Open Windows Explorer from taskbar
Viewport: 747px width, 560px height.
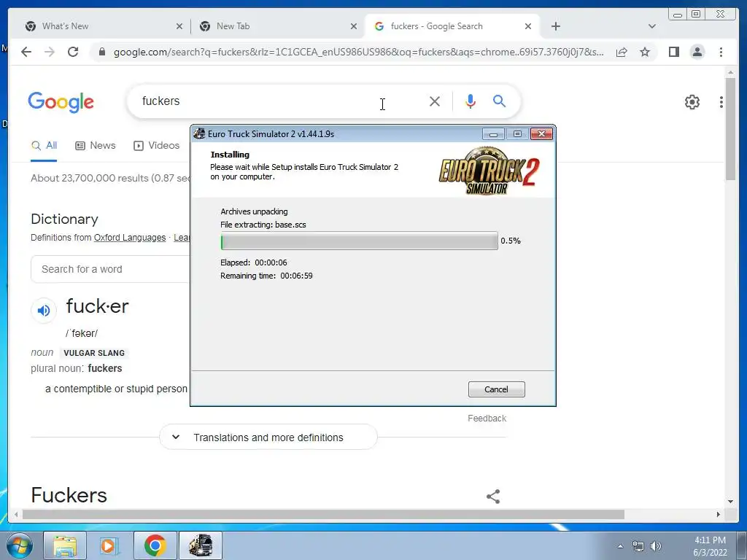pyautogui.click(x=65, y=545)
